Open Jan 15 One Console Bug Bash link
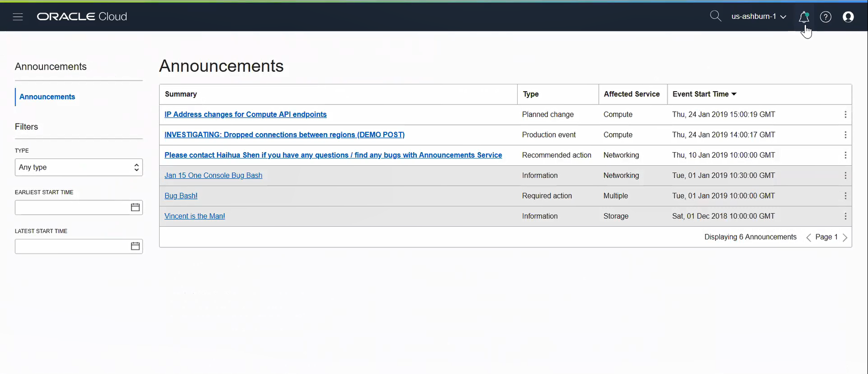 pos(213,176)
